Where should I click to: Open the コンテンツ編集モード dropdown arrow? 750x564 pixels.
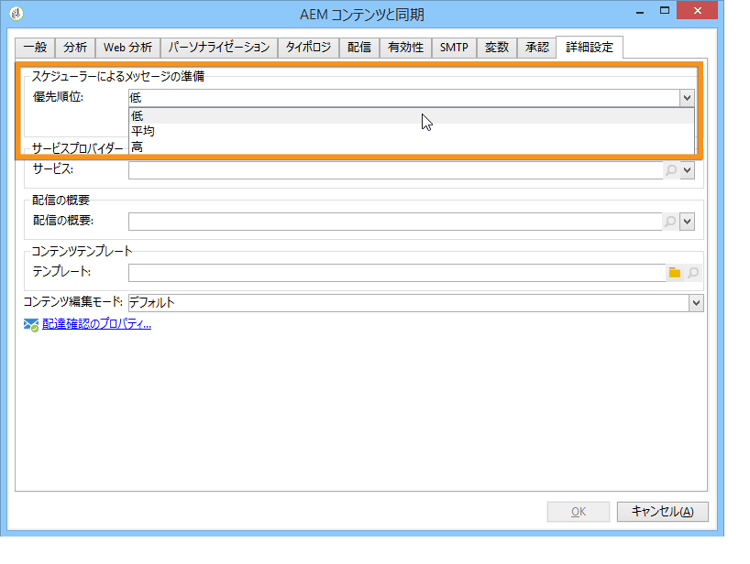pyautogui.click(x=696, y=303)
